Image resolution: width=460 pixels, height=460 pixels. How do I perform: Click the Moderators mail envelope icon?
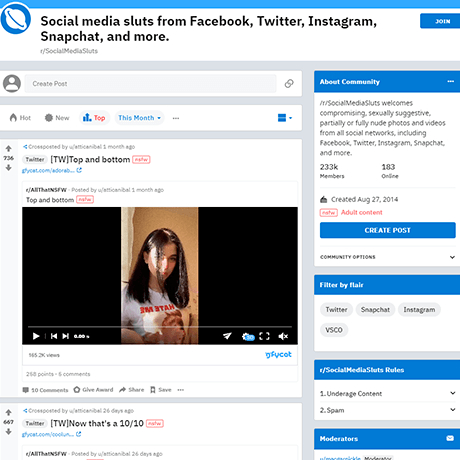pyautogui.click(x=450, y=438)
